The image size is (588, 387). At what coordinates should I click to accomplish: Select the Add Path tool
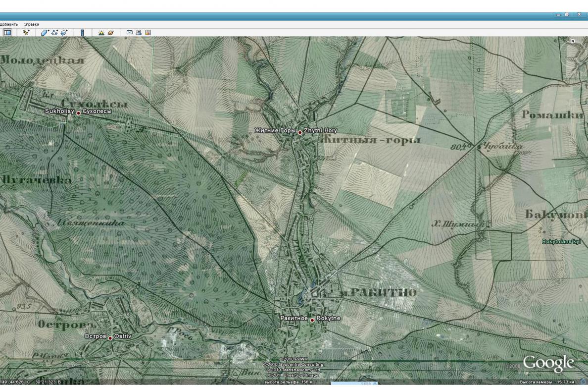point(55,33)
